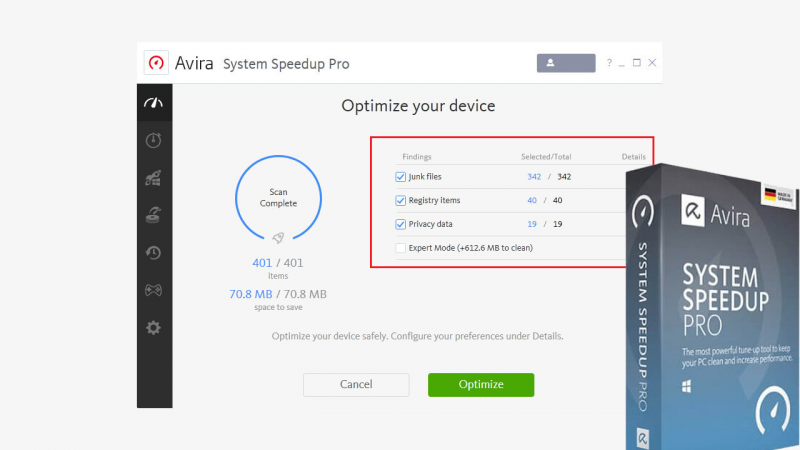Uncheck the Registry items checkbox
800x450 pixels.
pos(401,201)
